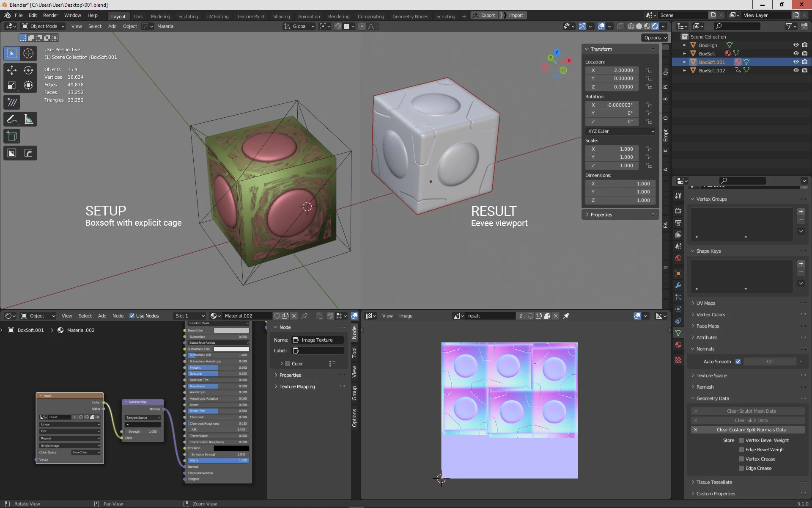The width and height of the screenshot is (812, 508).
Task: Open the XYZ Euler rotation mode dropdown
Action: [620, 131]
